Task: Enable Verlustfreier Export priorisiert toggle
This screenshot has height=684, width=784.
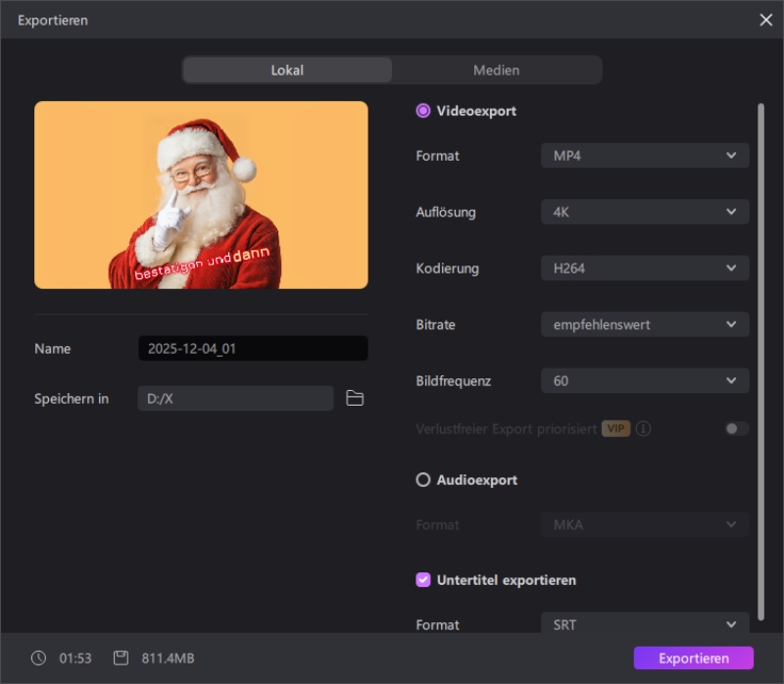Action: click(736, 428)
